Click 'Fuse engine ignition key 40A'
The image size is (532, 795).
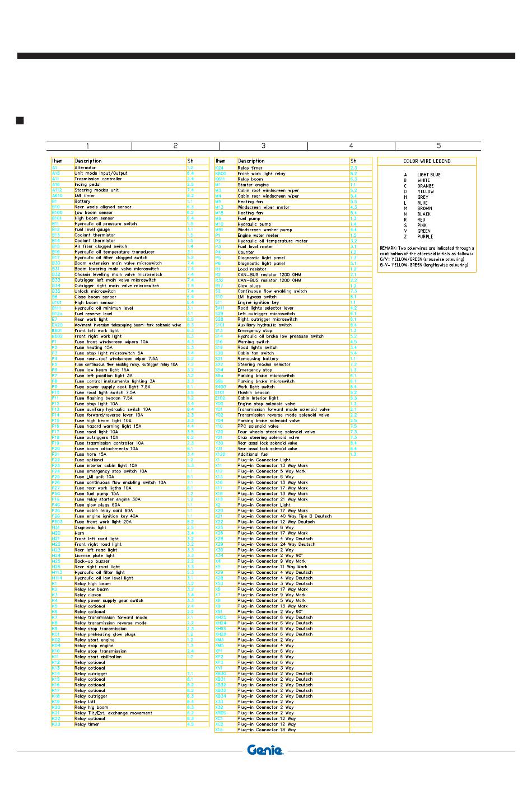pyautogui.click(x=130, y=516)
